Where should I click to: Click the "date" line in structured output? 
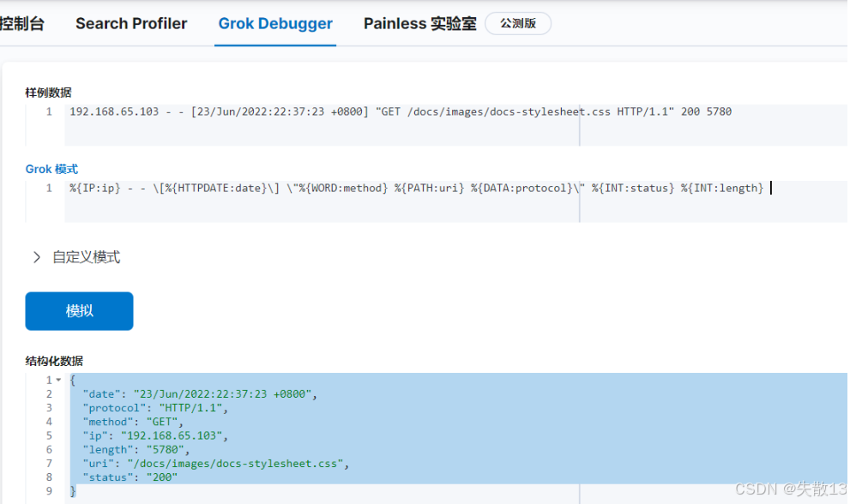(x=200, y=394)
